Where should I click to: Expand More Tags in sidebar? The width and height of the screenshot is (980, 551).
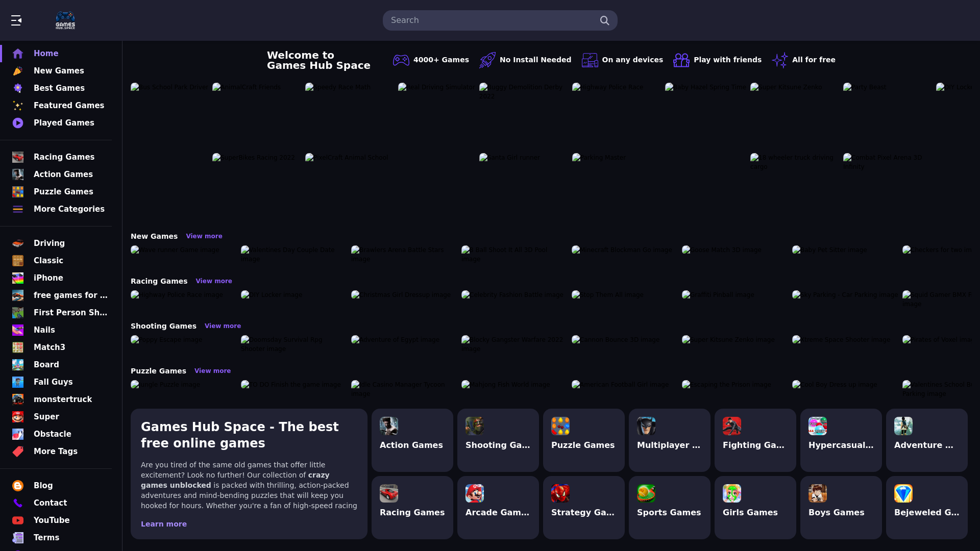(56, 452)
